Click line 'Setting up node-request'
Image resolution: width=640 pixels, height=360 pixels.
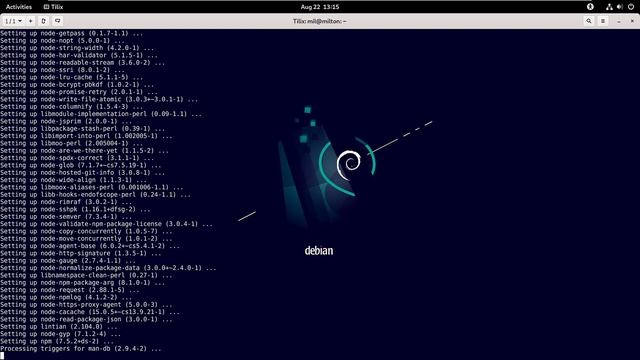(70, 290)
